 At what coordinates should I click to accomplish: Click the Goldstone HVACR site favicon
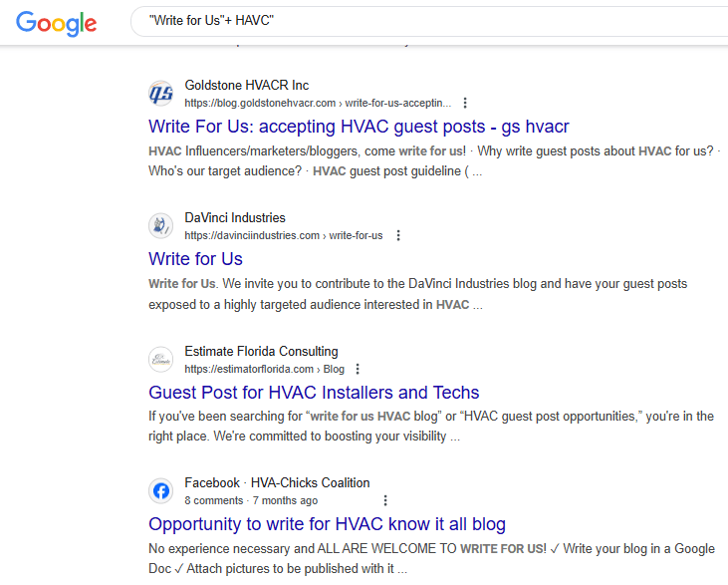tap(161, 94)
